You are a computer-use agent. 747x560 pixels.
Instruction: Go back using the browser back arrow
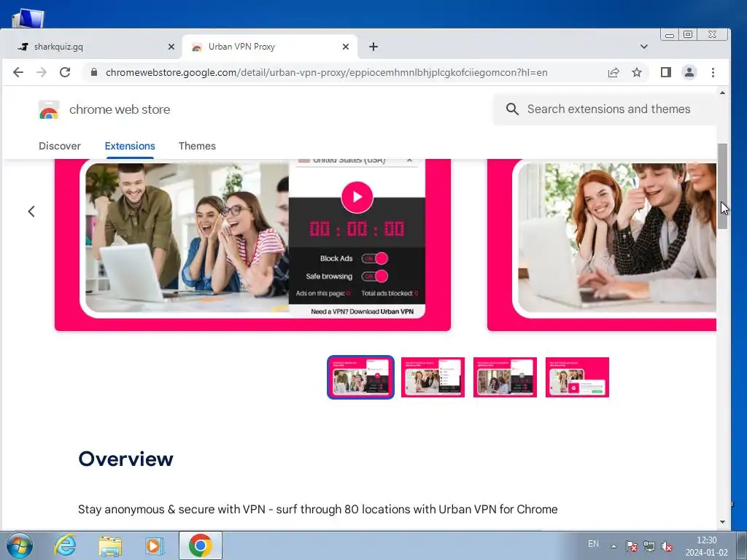tap(18, 72)
